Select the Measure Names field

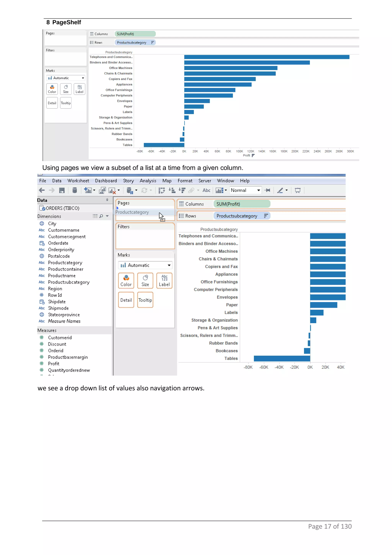click(x=64, y=321)
